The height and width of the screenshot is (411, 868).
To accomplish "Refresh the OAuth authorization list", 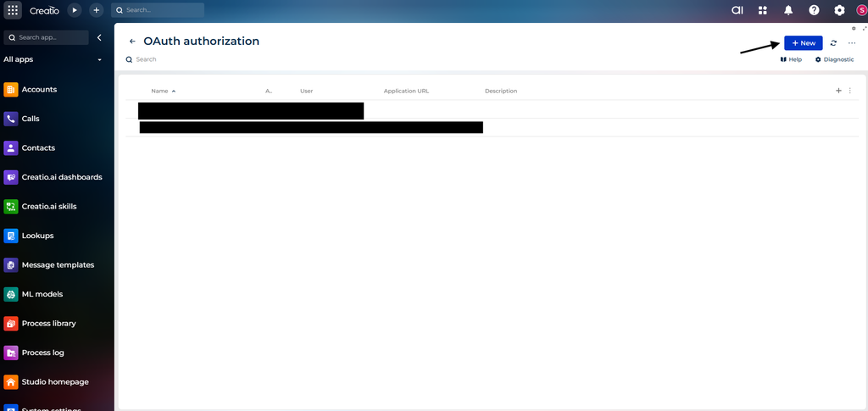I will coord(834,43).
